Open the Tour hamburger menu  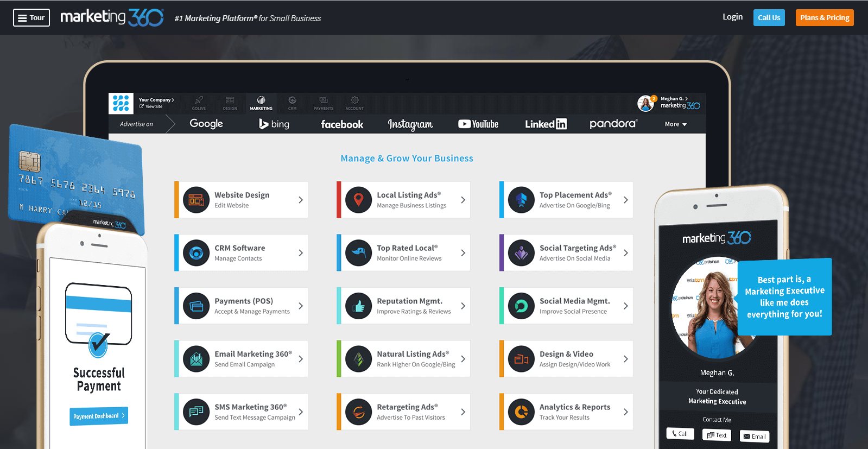point(31,17)
